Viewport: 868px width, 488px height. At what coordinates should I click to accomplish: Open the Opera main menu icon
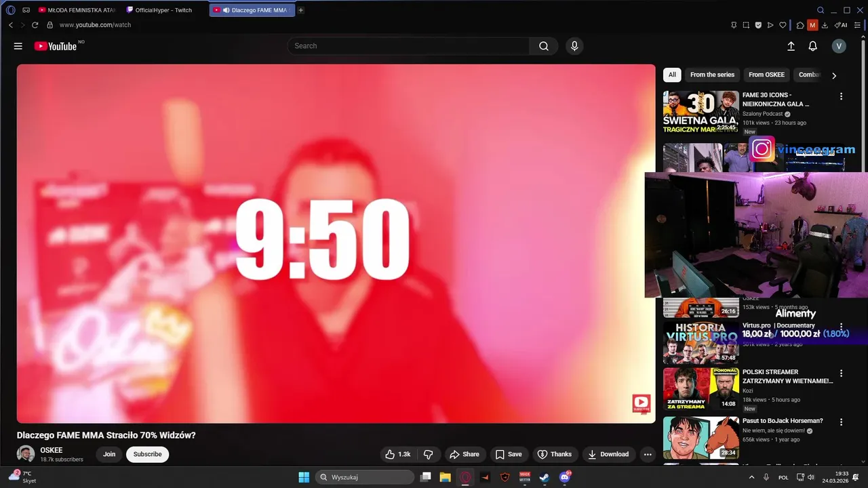[x=10, y=10]
